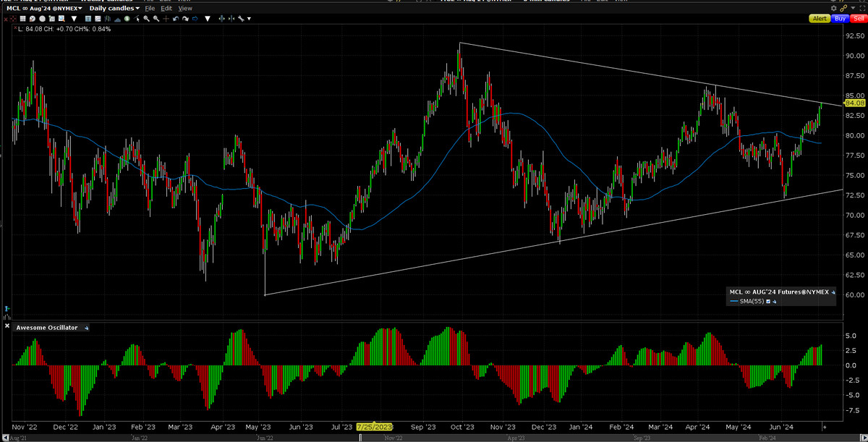Open the File menu
The image size is (868, 442).
pyautogui.click(x=150, y=8)
